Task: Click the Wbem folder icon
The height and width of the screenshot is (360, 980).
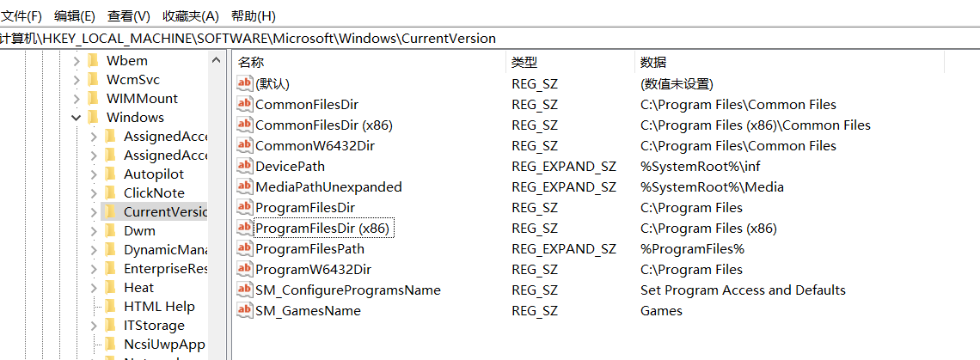Action: coord(94,61)
